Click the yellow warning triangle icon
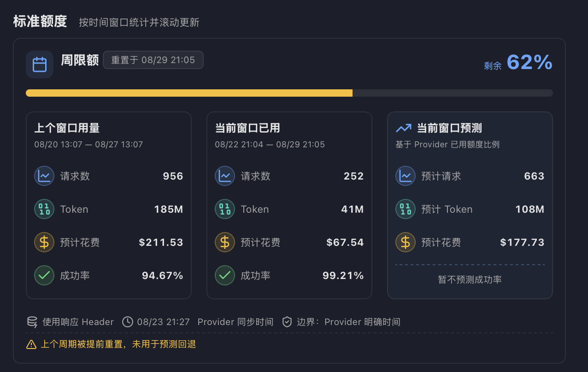The height and width of the screenshot is (372, 588). click(x=31, y=344)
